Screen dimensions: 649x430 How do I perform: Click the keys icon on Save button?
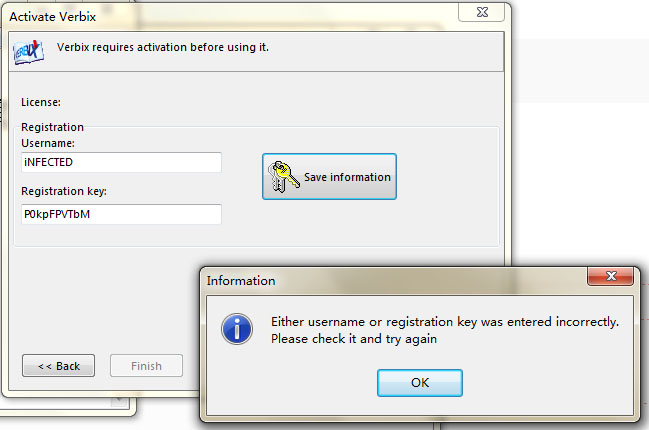coord(283,177)
